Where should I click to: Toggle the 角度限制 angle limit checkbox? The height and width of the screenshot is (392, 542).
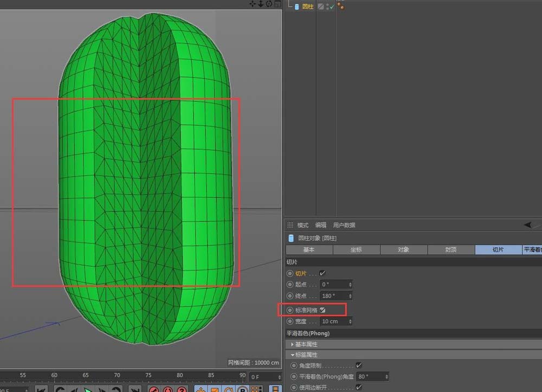coord(359,365)
